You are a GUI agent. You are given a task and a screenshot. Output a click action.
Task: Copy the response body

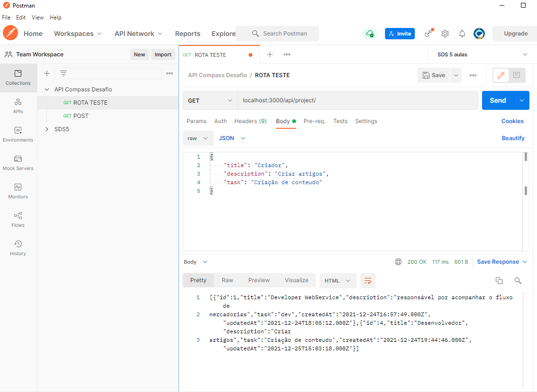(499, 280)
